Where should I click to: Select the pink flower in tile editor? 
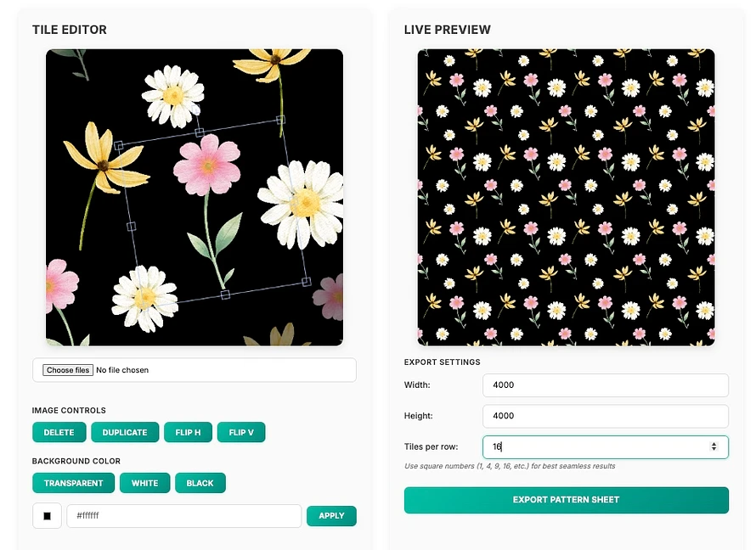point(207,165)
